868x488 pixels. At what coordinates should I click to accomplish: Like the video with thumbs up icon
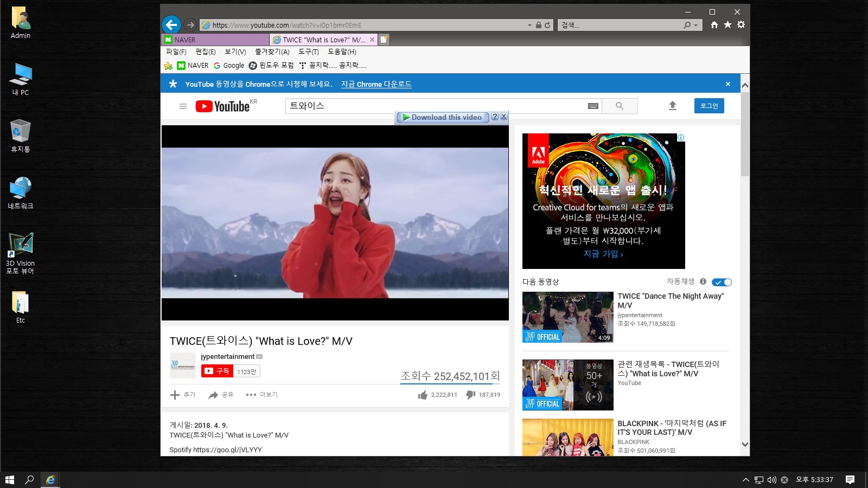423,395
